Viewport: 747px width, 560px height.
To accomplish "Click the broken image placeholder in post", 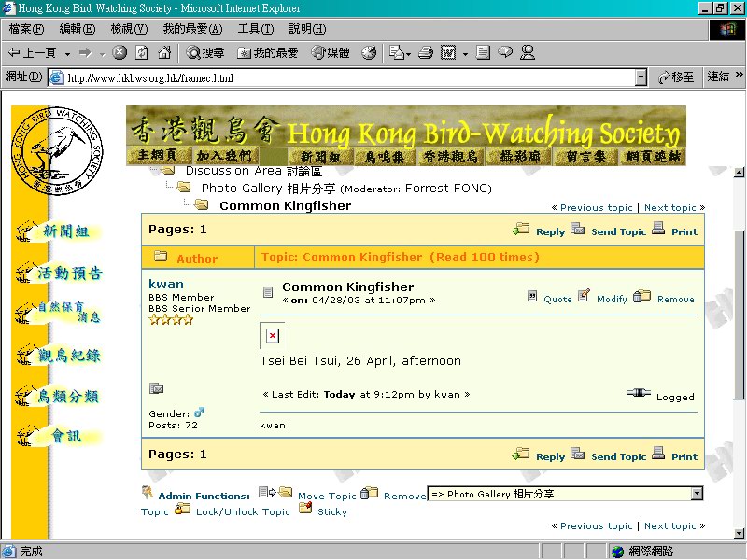I will (x=272, y=335).
